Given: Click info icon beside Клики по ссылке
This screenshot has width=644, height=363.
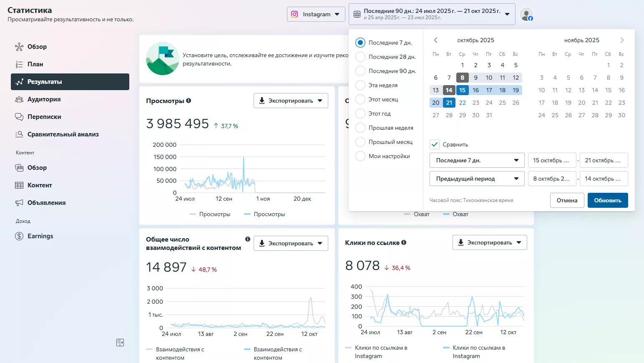Looking at the screenshot, I should pos(404,242).
